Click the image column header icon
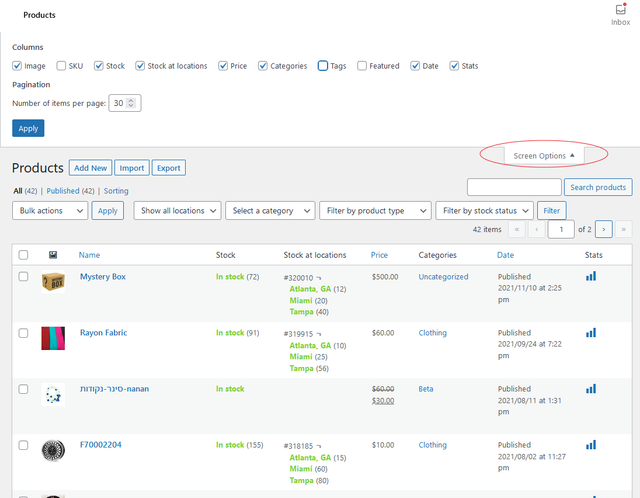This screenshot has width=640, height=498. coord(53,255)
